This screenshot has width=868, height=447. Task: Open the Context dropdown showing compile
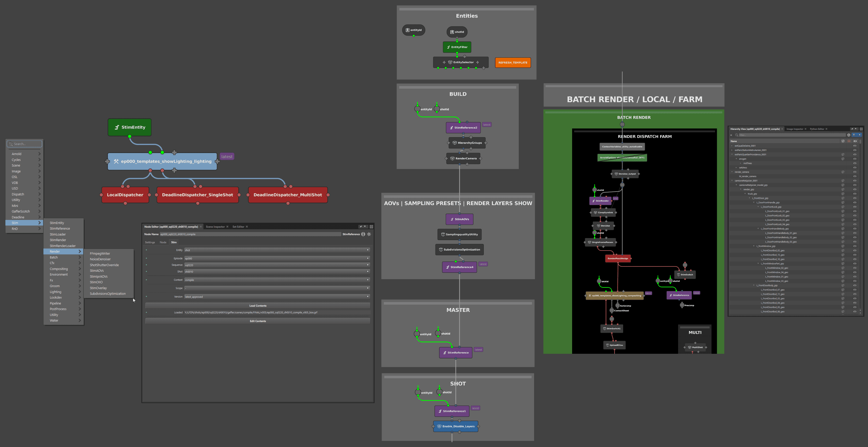point(277,280)
